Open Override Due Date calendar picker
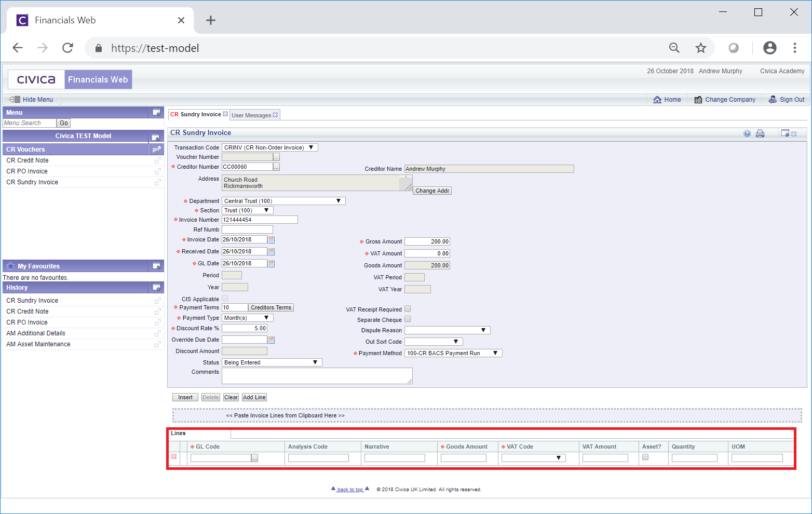This screenshot has height=514, width=812. point(271,340)
